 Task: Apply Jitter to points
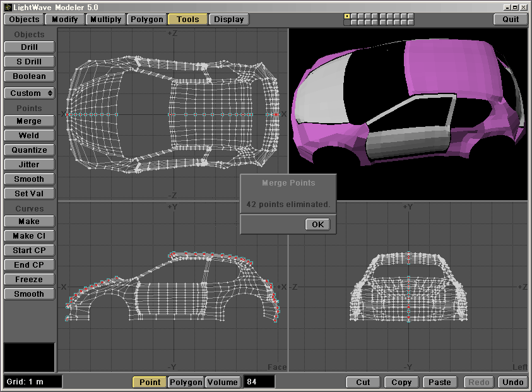pyautogui.click(x=29, y=165)
